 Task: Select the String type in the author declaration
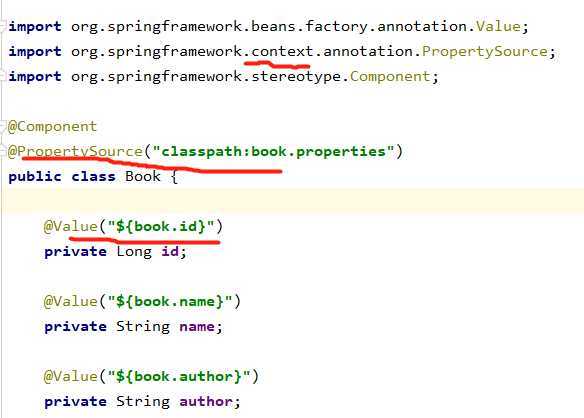143,402
